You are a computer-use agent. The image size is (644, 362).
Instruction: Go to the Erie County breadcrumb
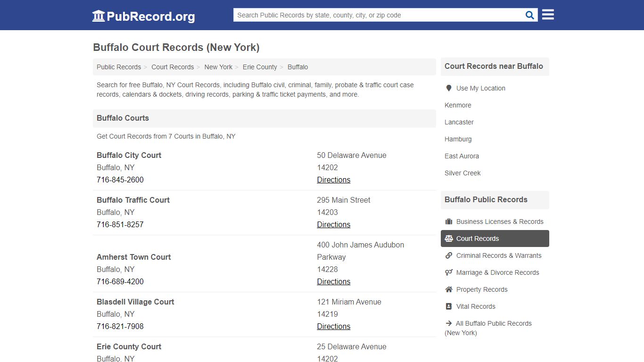click(x=260, y=67)
